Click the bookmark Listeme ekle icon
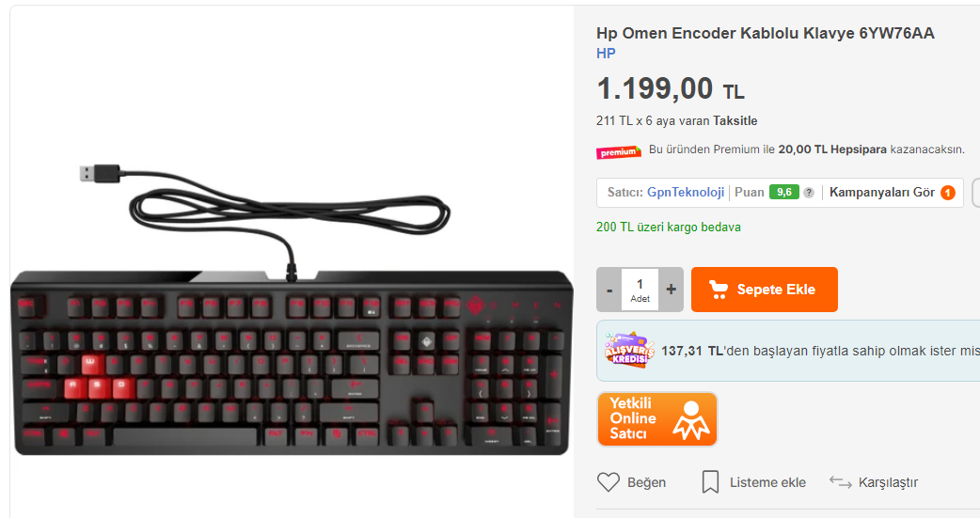This screenshot has width=980, height=518. pos(710,482)
